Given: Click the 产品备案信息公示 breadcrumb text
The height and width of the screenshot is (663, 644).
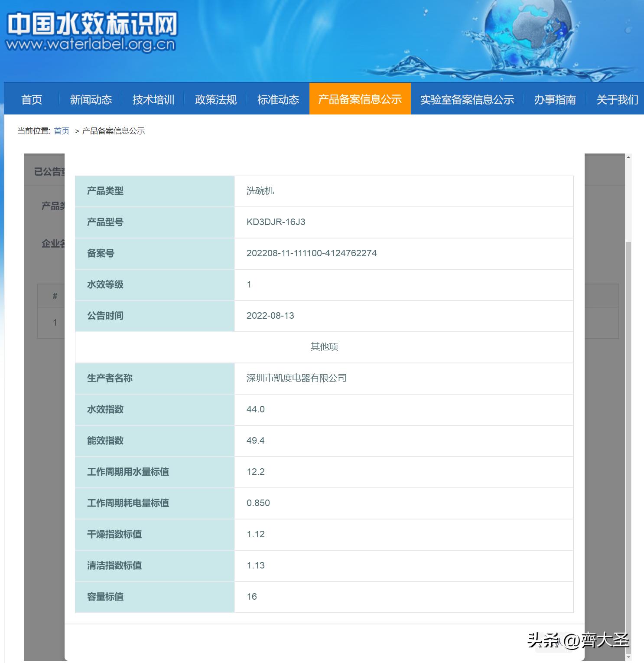Looking at the screenshot, I should [x=114, y=131].
